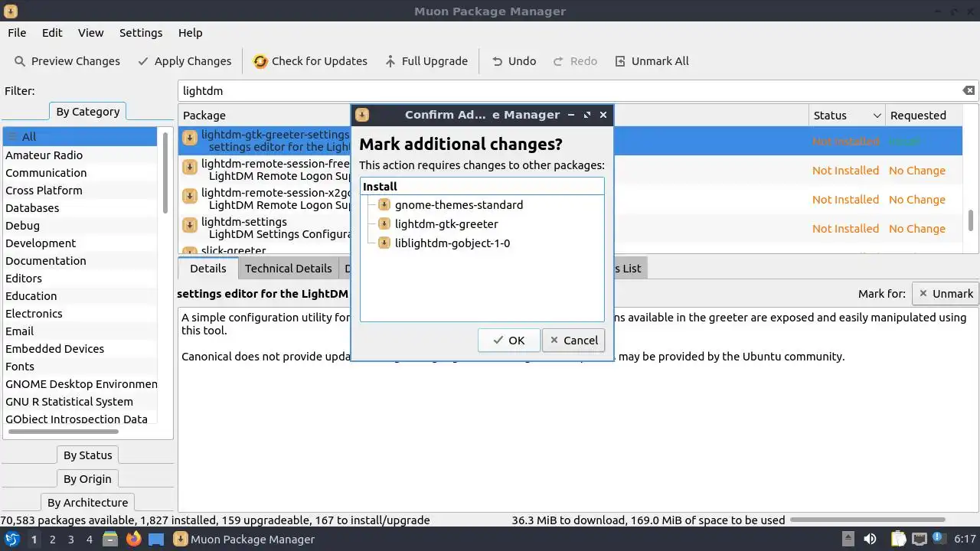The width and height of the screenshot is (980, 551).
Task: Select the Electronics category
Action: [x=80, y=314]
